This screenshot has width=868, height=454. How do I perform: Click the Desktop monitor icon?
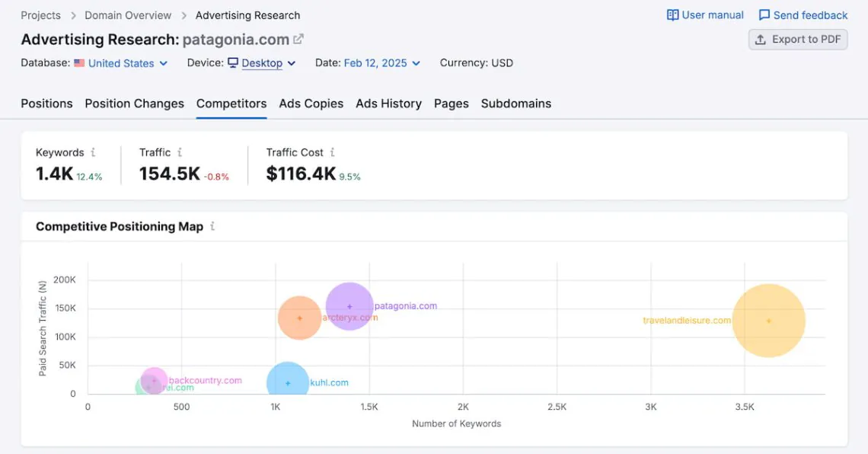click(233, 62)
